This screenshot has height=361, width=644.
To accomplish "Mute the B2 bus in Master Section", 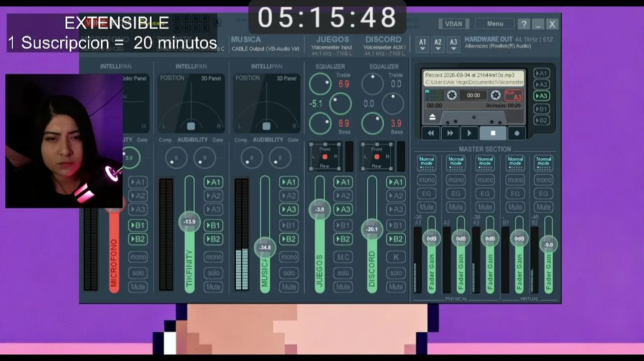I will click(x=544, y=207).
